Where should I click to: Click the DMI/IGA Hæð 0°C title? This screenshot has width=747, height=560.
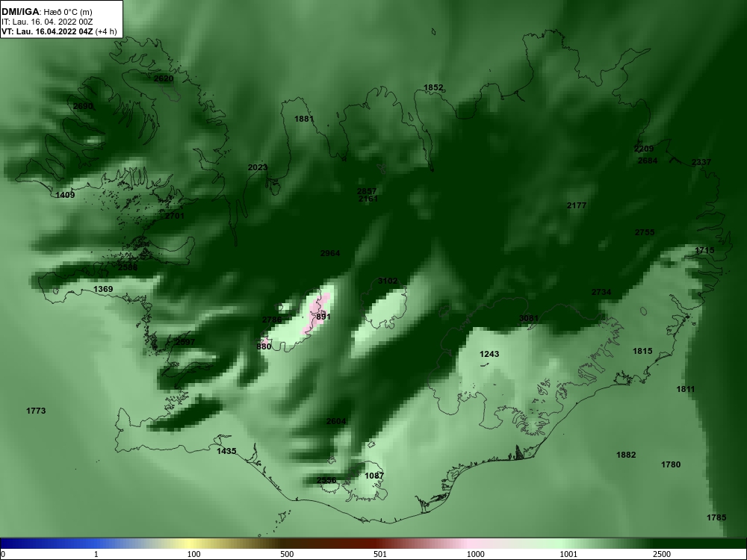click(x=47, y=12)
